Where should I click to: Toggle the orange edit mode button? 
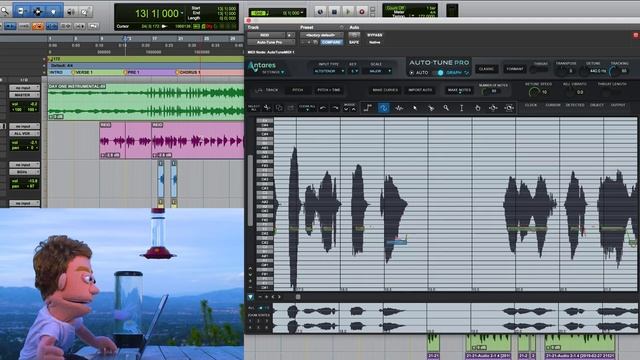click(38, 26)
